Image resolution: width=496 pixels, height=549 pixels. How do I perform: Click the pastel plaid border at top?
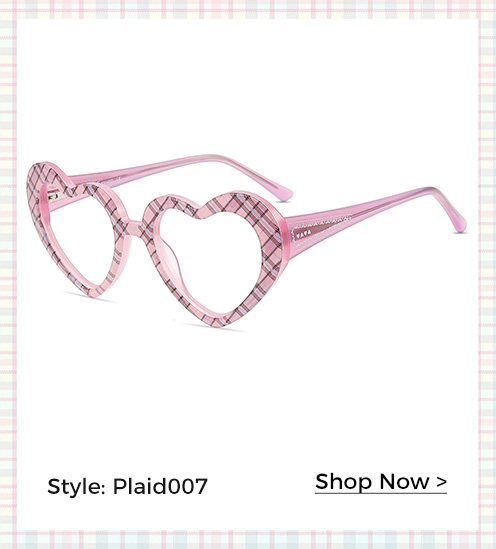[248, 9]
